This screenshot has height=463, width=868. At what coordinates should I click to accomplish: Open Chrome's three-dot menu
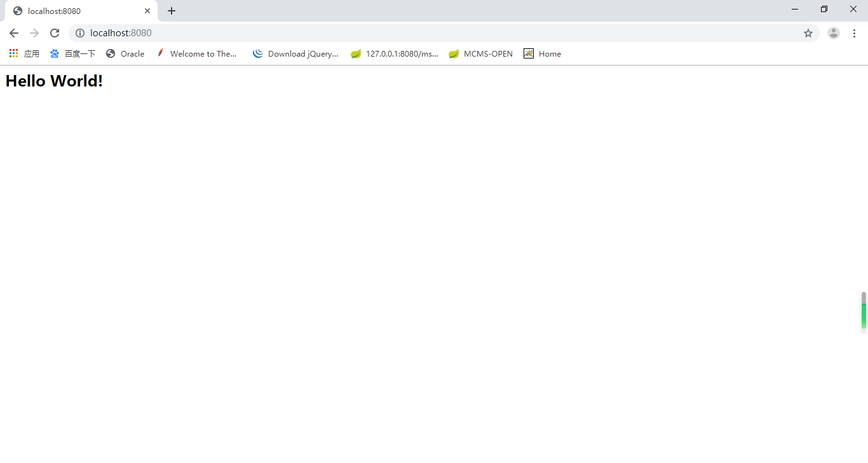854,33
